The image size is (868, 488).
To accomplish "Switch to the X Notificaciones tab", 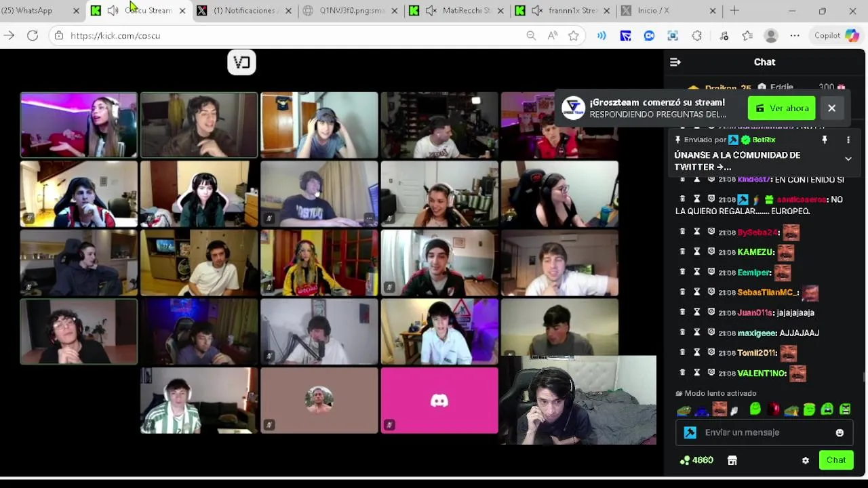I will click(x=244, y=10).
